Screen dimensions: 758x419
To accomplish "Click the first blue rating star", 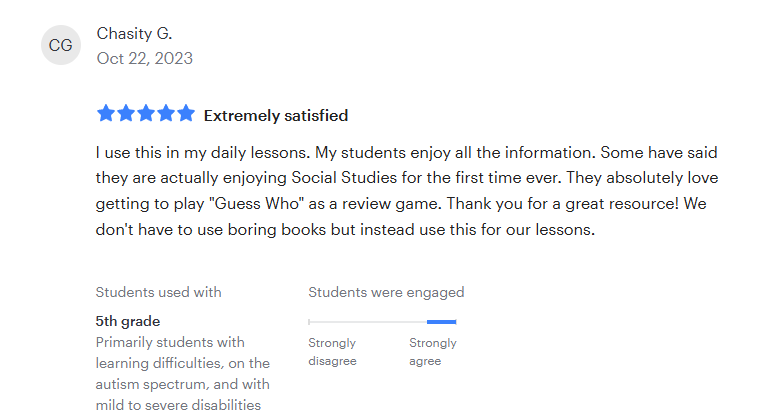I will coord(106,114).
